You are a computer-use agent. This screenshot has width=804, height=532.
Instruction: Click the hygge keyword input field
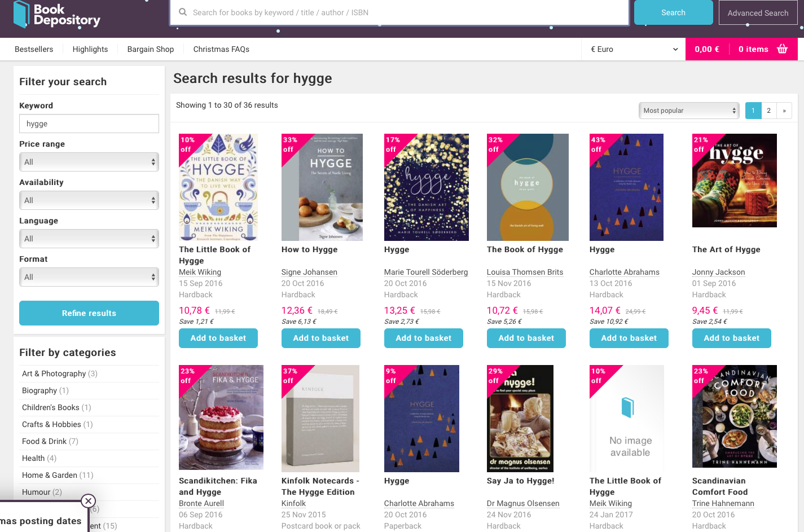click(x=89, y=124)
